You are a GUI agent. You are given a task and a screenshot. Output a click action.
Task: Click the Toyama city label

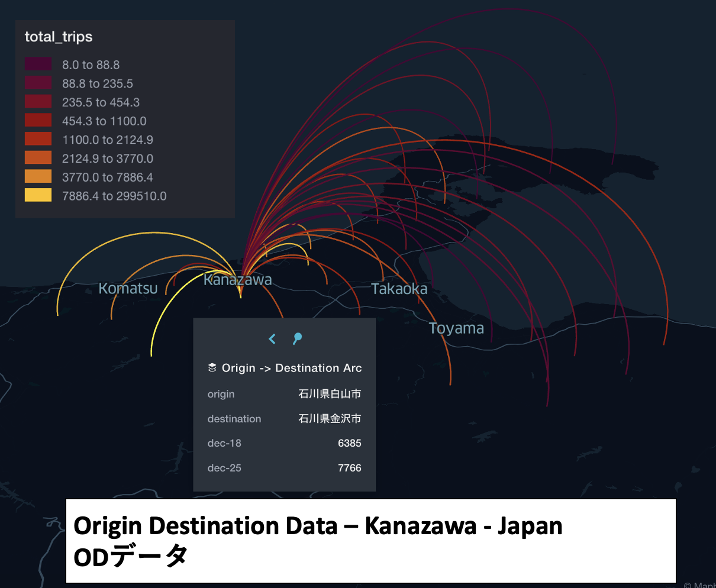tap(456, 328)
